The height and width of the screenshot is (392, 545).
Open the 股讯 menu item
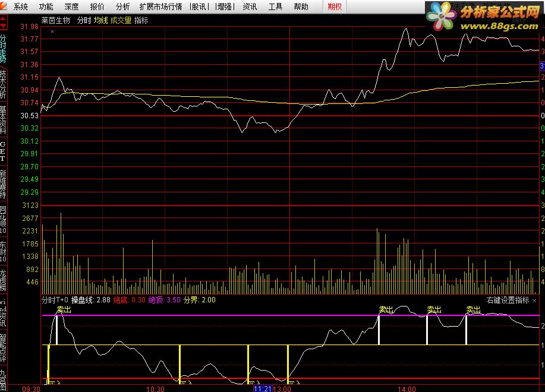click(199, 7)
